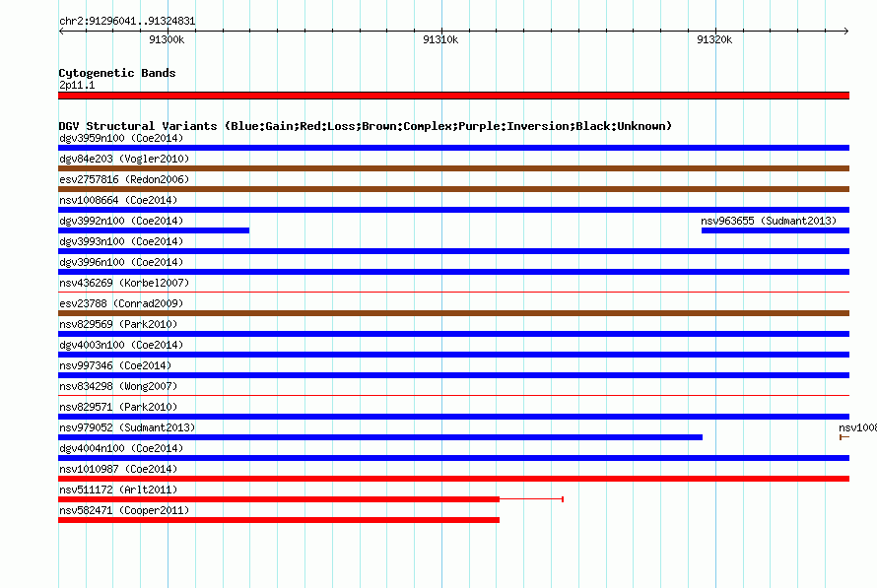Click the 91320k ruler tick label
The height and width of the screenshot is (588, 877).
[714, 39]
